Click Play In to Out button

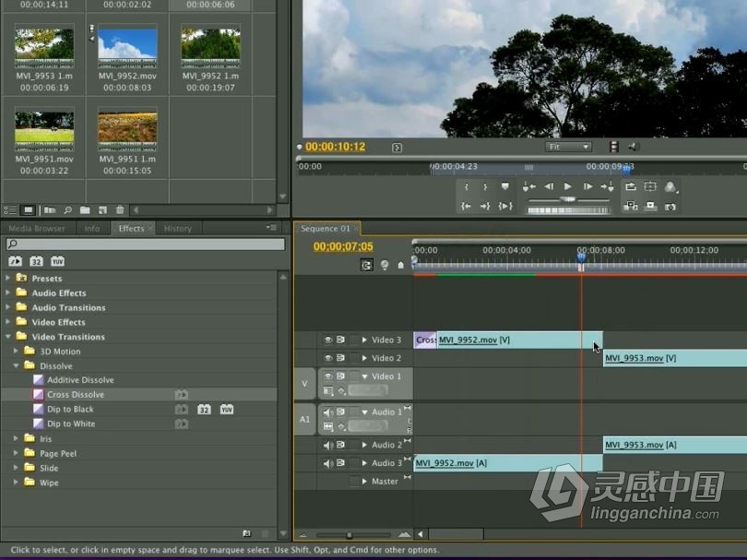(x=505, y=207)
